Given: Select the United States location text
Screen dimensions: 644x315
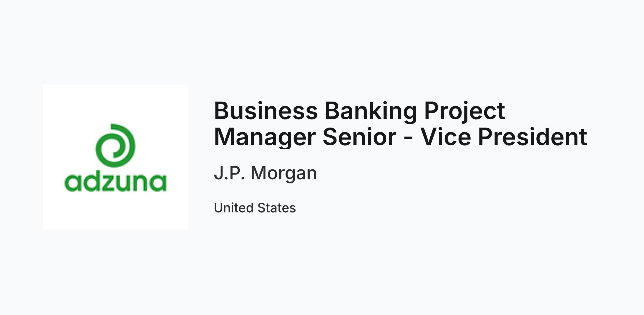Looking at the screenshot, I should click(255, 208).
